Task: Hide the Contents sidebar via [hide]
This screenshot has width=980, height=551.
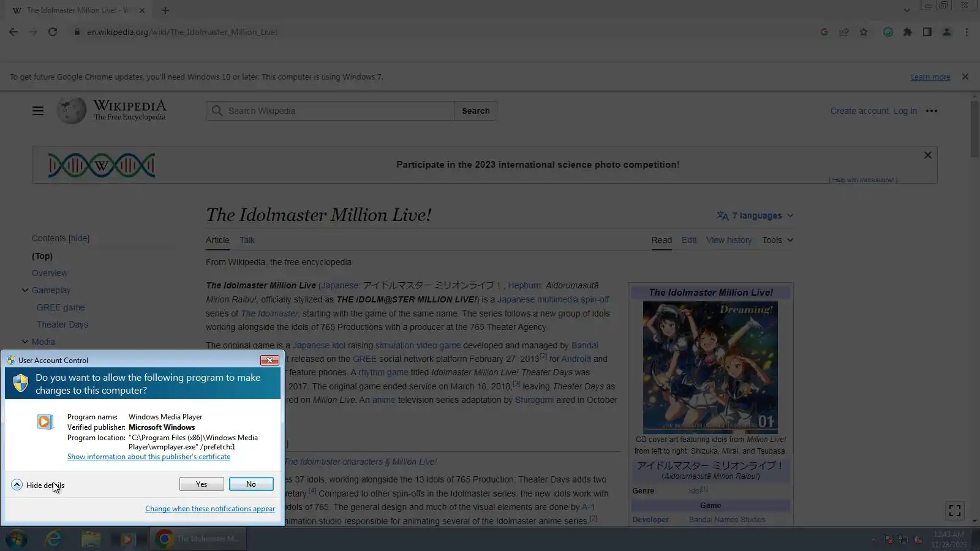Action: [79, 238]
